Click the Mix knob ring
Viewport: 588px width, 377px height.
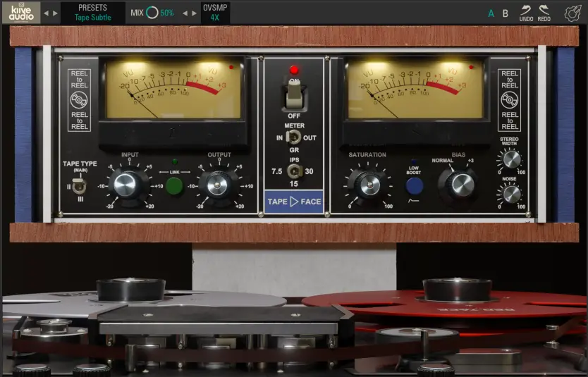(x=152, y=13)
